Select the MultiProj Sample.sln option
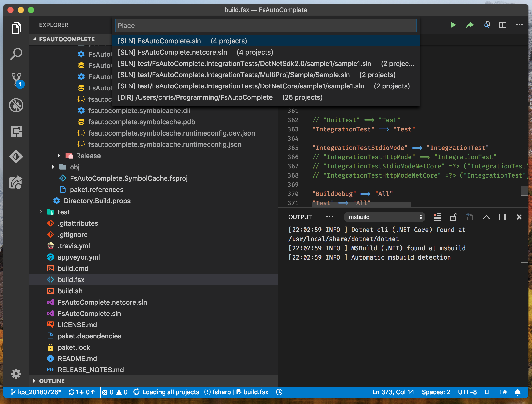This screenshot has width=532, height=404. pos(266,75)
